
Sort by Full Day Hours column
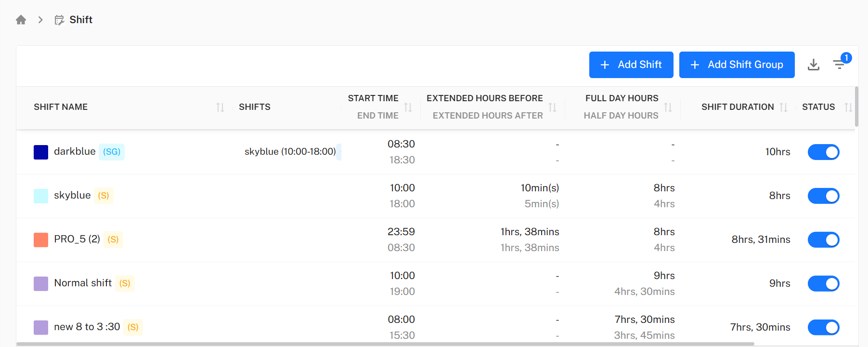click(x=668, y=107)
